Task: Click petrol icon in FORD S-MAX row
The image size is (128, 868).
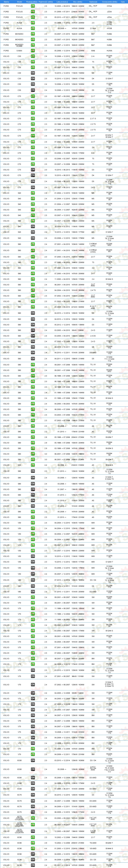Action: [x=33, y=51]
